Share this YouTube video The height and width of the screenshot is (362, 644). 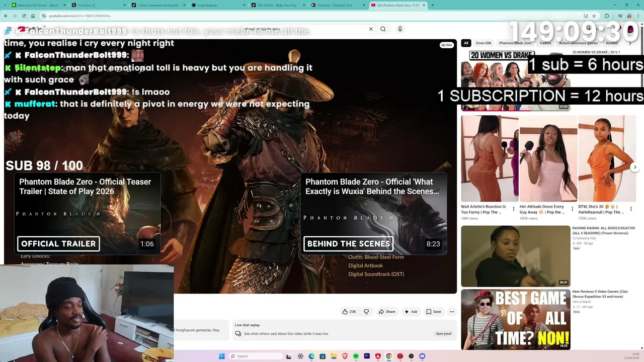[x=387, y=312]
